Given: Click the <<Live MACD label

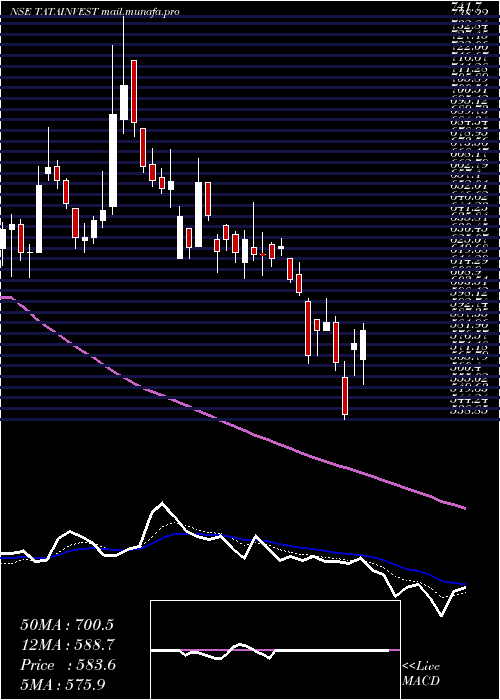Looking at the screenshot, I should (421, 674).
